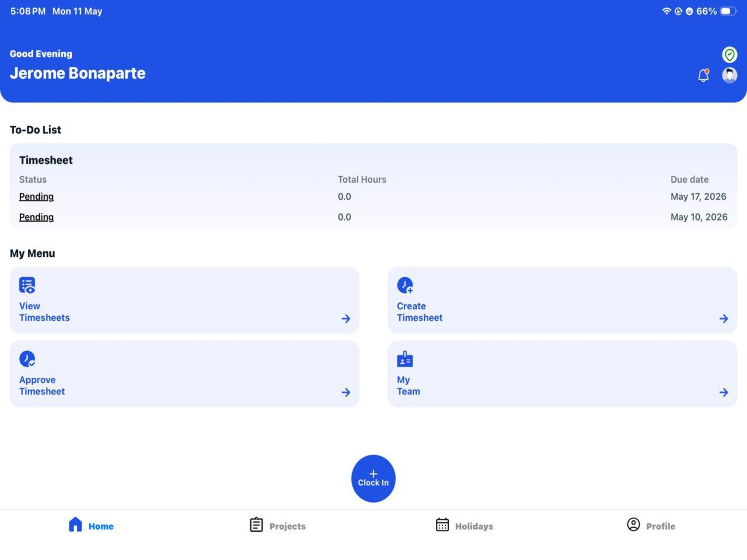This screenshot has height=560, width=747.
Task: Click the Projects clipboard icon
Action: pyautogui.click(x=256, y=524)
